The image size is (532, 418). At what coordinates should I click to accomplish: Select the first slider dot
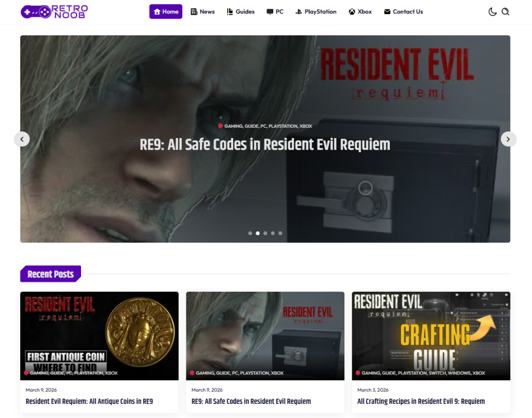[250, 233]
